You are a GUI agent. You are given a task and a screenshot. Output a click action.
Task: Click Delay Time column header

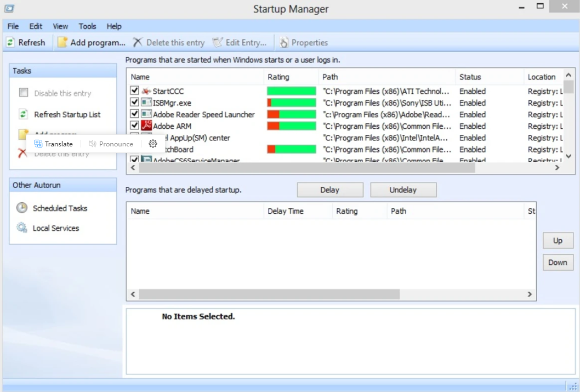(298, 211)
